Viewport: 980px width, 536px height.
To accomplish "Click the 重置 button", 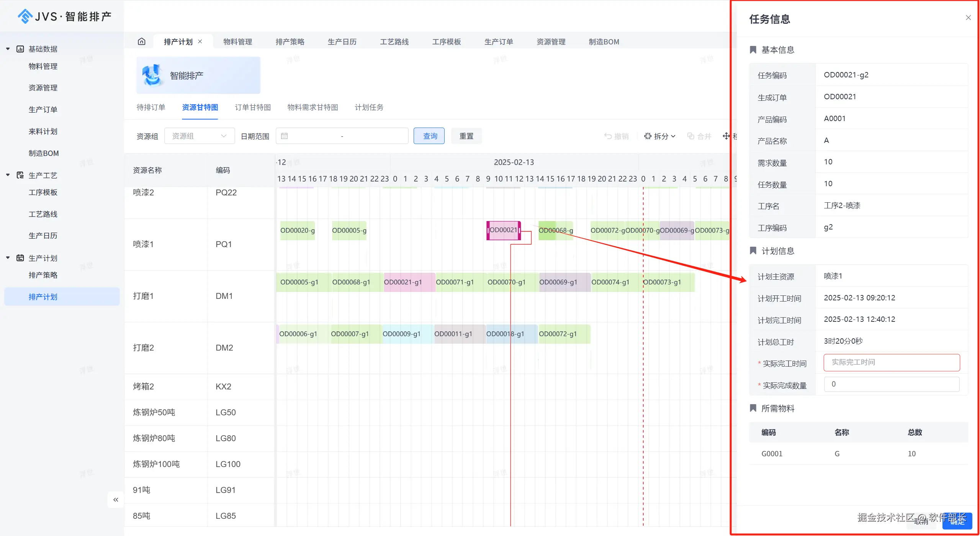I will point(466,136).
